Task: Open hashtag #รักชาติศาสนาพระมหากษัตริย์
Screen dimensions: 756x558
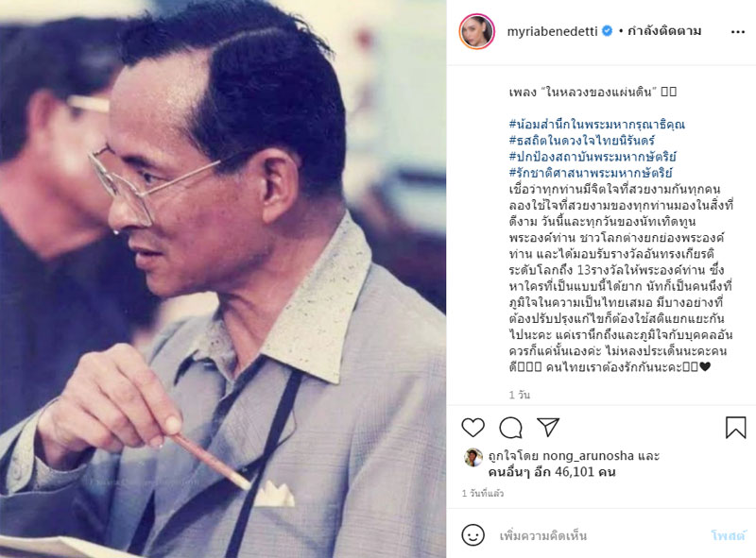Action: (591, 172)
